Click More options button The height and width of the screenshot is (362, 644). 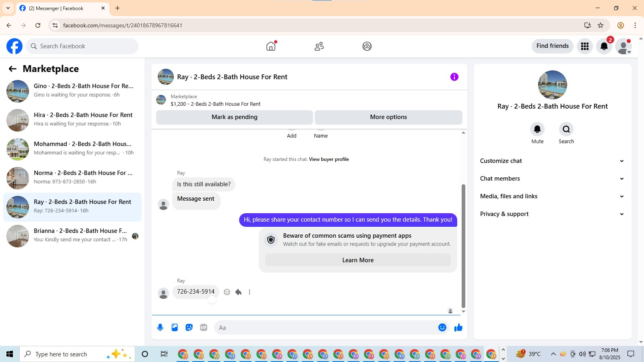click(388, 117)
